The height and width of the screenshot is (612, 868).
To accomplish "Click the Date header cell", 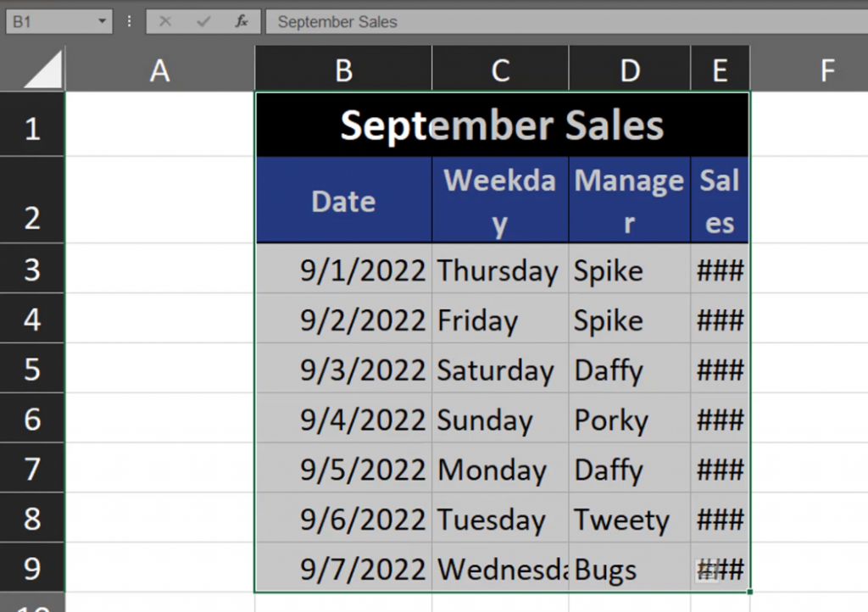I will (343, 202).
